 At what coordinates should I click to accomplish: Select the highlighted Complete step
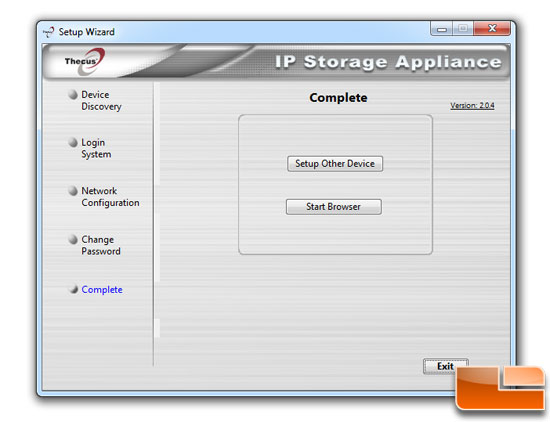(x=102, y=290)
